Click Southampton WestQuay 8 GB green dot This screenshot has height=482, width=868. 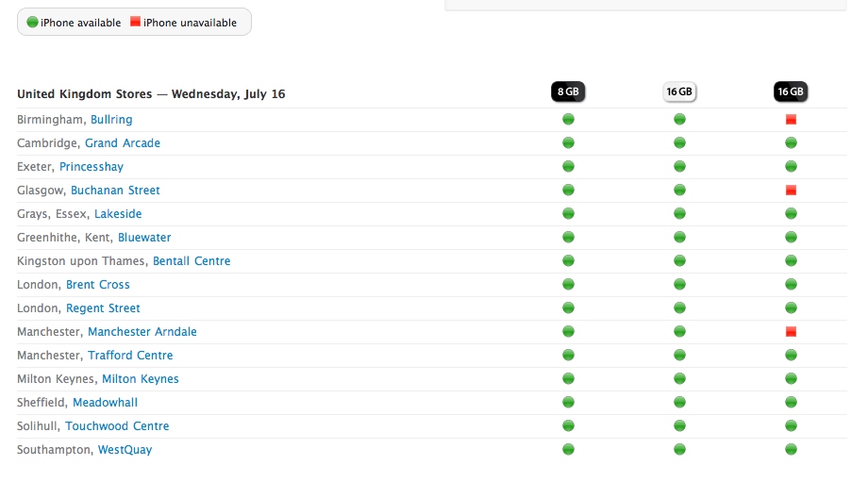569,449
